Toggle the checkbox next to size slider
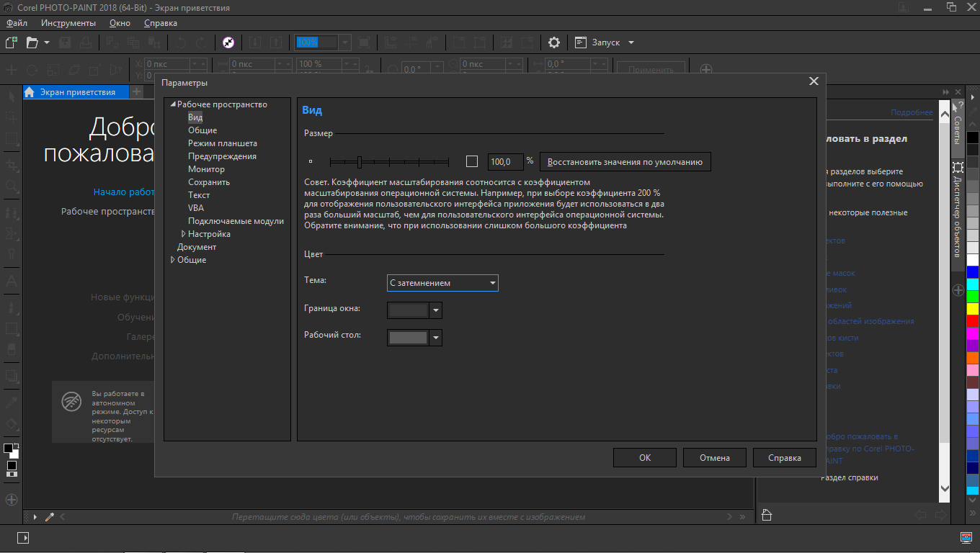Screen dimensions: 980x553 pyautogui.click(x=472, y=161)
